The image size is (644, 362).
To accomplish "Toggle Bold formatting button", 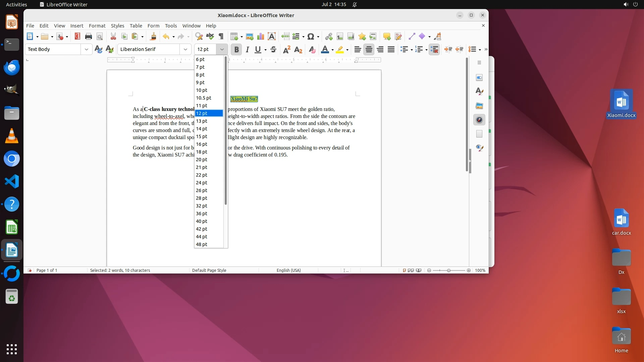I will (x=236, y=50).
